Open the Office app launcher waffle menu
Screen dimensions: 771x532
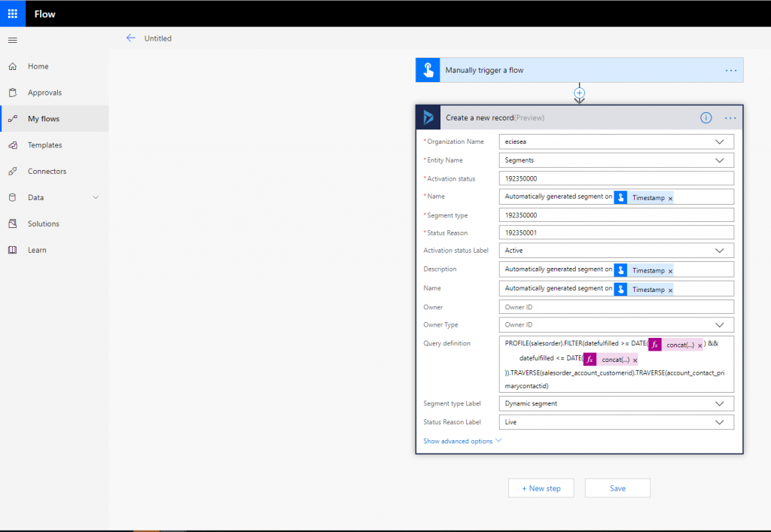tap(11, 13)
